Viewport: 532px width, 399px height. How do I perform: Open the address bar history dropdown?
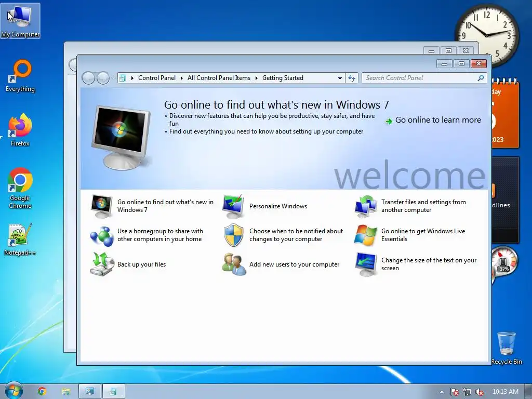tap(340, 78)
